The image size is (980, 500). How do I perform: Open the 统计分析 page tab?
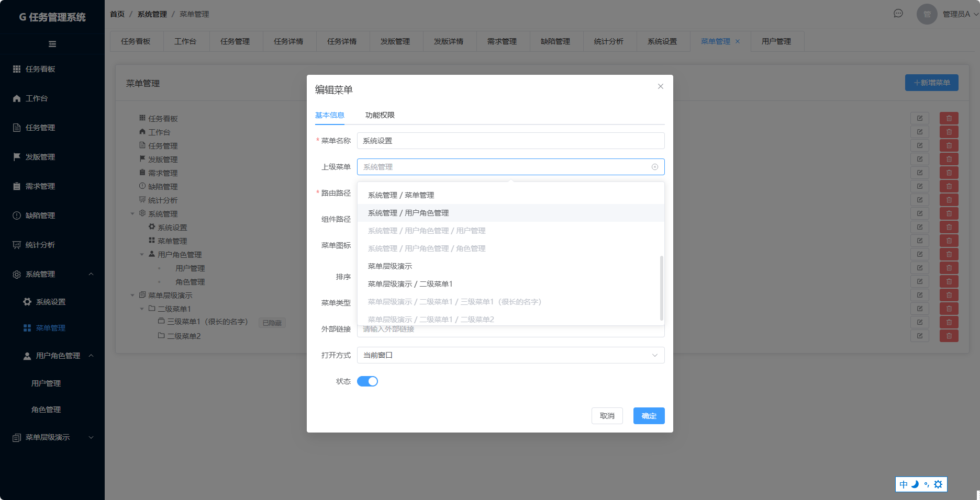coord(609,41)
